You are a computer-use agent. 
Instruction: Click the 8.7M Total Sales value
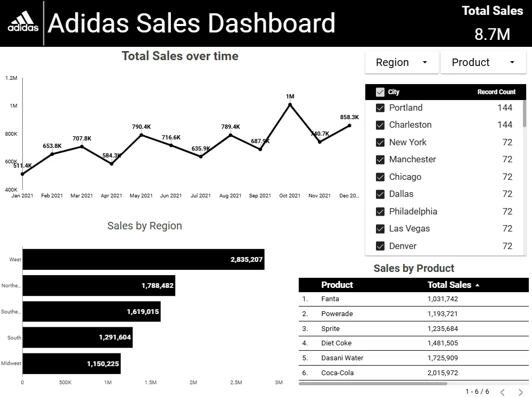(x=492, y=34)
